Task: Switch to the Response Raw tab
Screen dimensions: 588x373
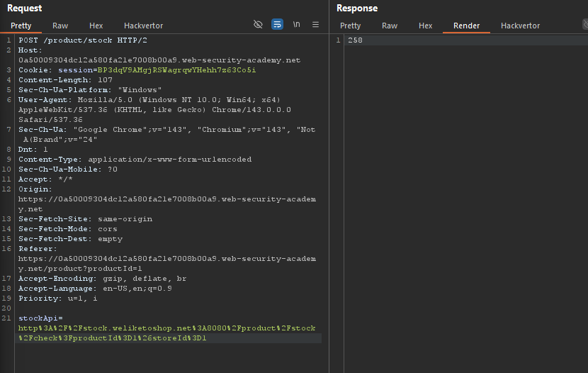Action: coord(390,26)
